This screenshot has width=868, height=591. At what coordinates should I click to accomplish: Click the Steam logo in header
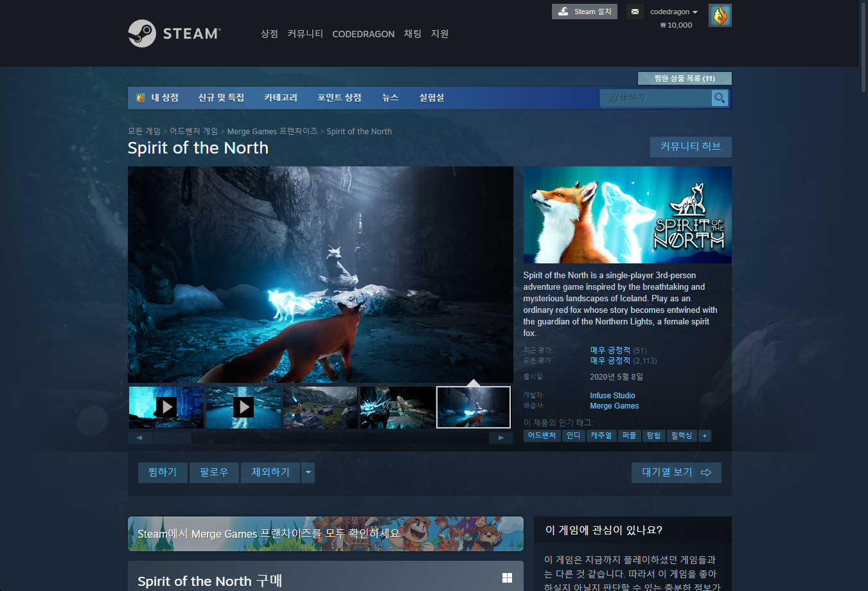click(174, 33)
